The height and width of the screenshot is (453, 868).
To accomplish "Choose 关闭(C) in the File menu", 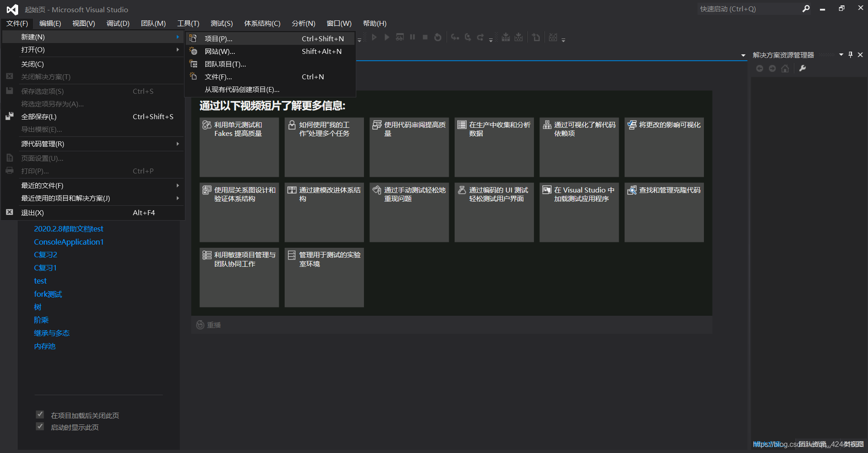I will point(93,64).
